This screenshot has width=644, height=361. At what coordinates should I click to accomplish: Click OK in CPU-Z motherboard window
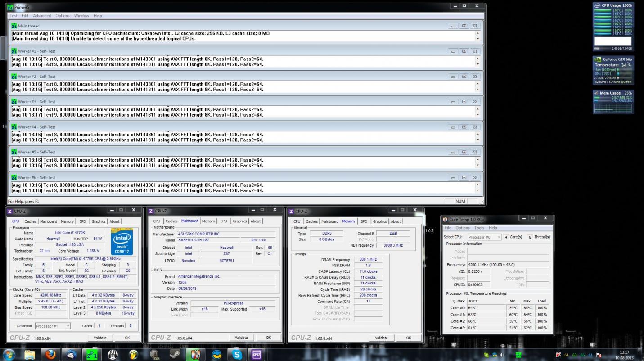pyautogui.click(x=268, y=338)
